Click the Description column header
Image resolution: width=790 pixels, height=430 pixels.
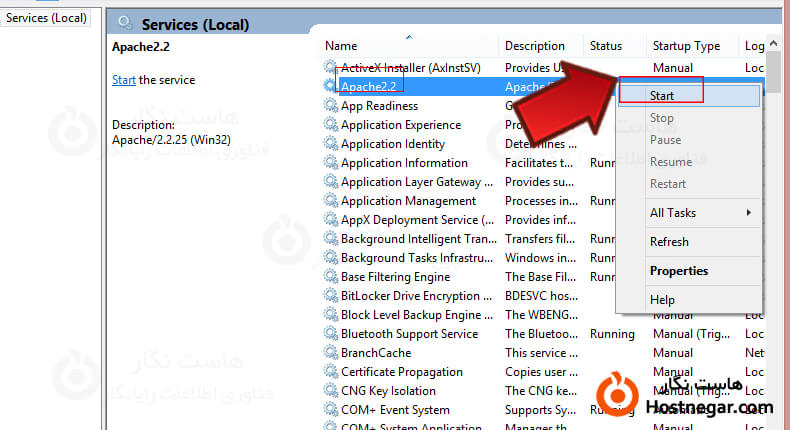point(535,46)
